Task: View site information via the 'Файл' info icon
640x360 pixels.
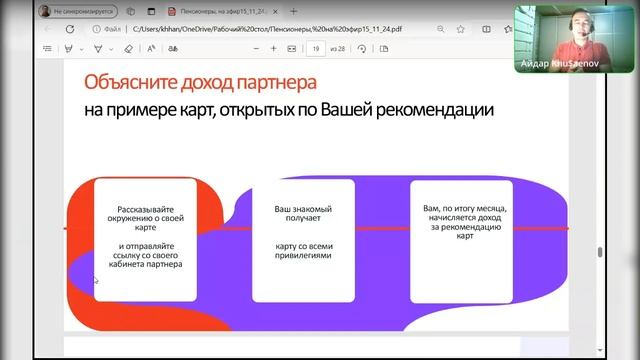Action: (96, 29)
